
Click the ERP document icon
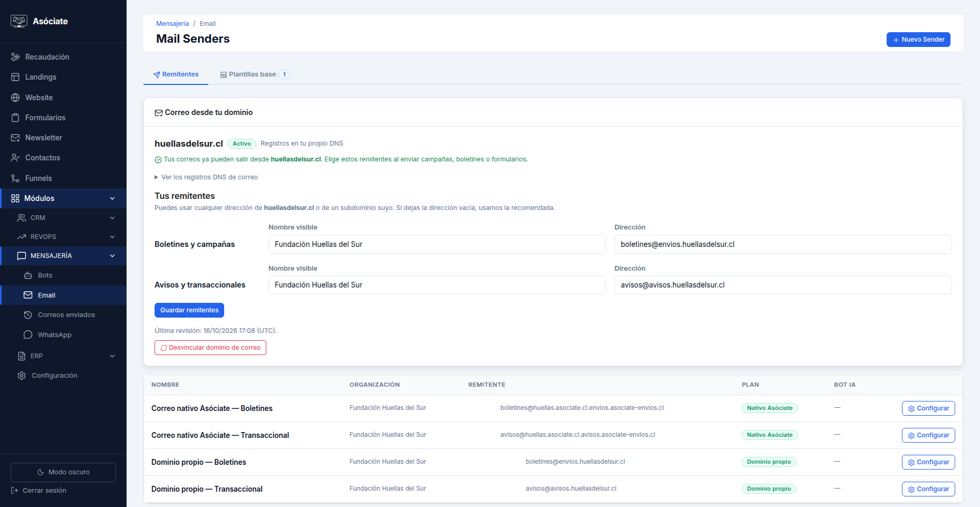tap(22, 356)
